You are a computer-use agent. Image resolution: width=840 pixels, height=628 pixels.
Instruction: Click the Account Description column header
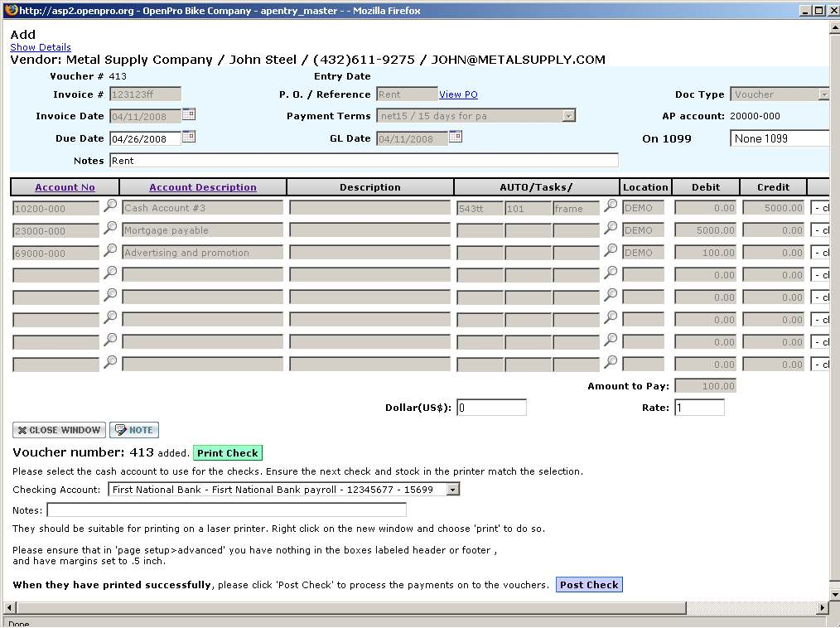[203, 187]
